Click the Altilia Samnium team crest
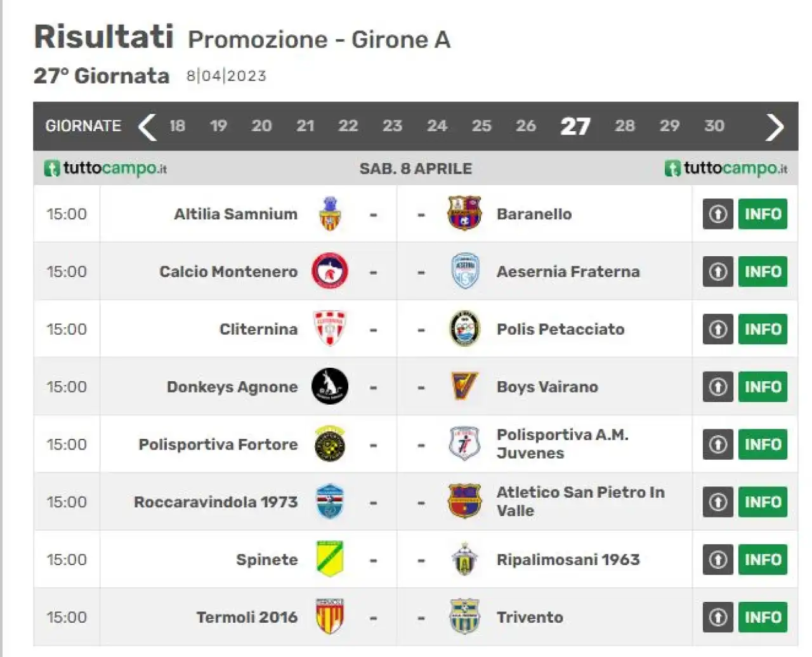The height and width of the screenshot is (657, 812). [330, 214]
